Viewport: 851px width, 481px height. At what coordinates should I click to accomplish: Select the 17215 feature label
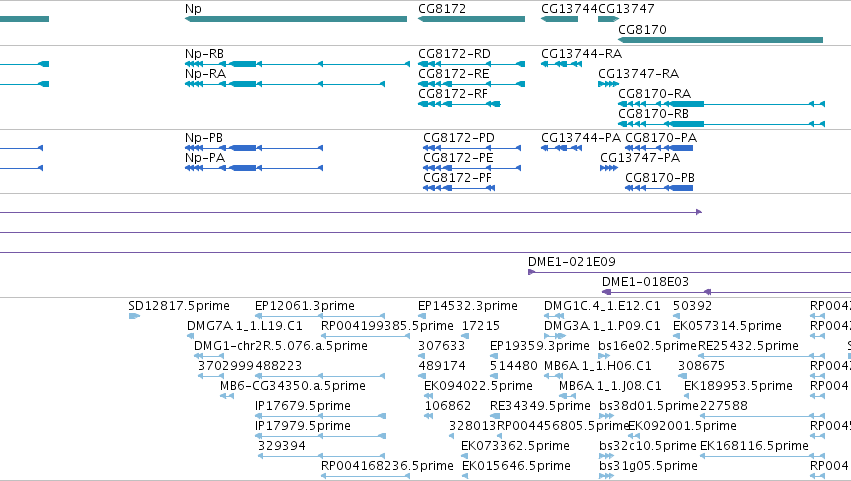pyautogui.click(x=481, y=326)
